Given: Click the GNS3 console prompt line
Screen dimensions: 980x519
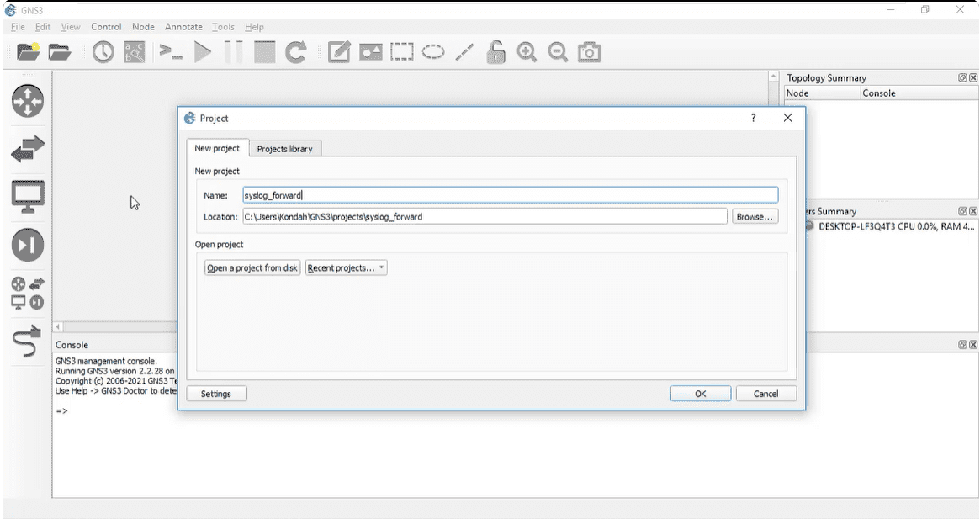Looking at the screenshot, I should tap(62, 410).
